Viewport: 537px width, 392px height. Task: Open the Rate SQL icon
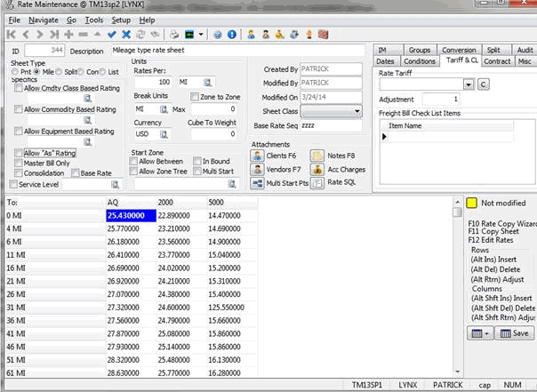(x=317, y=181)
